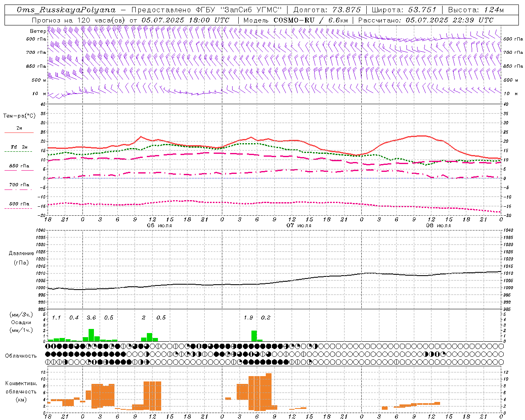Click the '06 июля' date label
The image size is (525, 420).
point(159,226)
